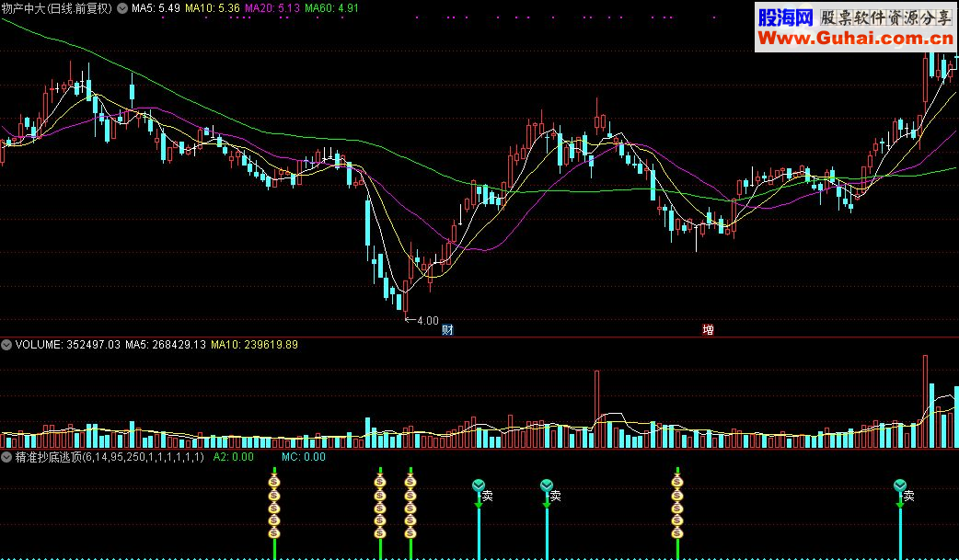Click the tallest red volume bar at mid-chart
Screen dimensions: 959x560
597,409
